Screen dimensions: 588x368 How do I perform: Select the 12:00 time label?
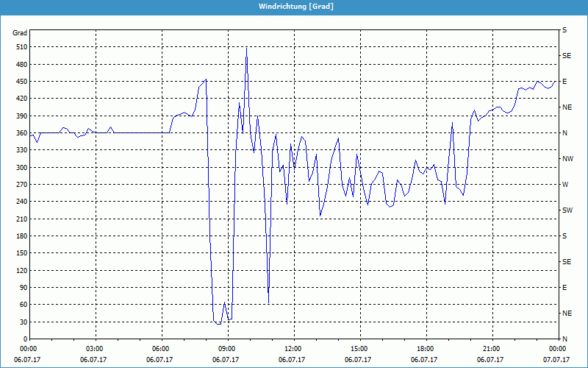click(292, 349)
